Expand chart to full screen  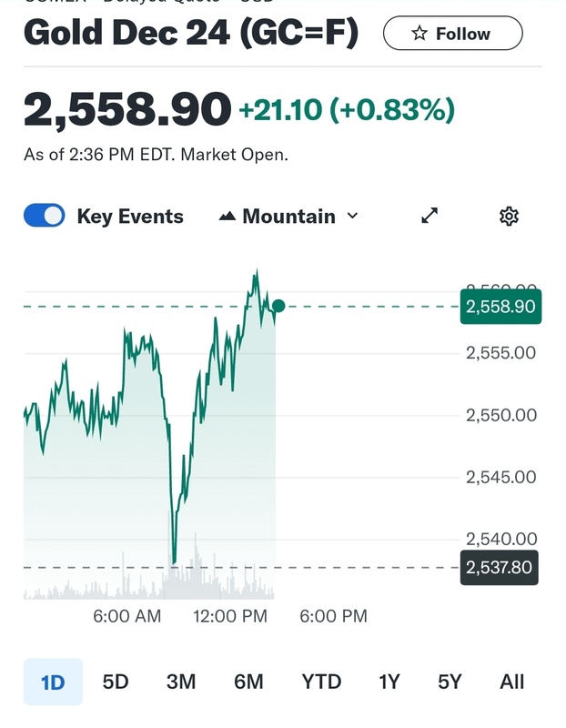(430, 217)
